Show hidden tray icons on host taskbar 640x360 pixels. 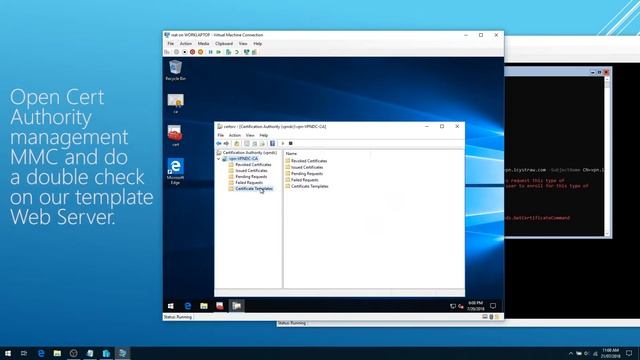[x=571, y=353]
